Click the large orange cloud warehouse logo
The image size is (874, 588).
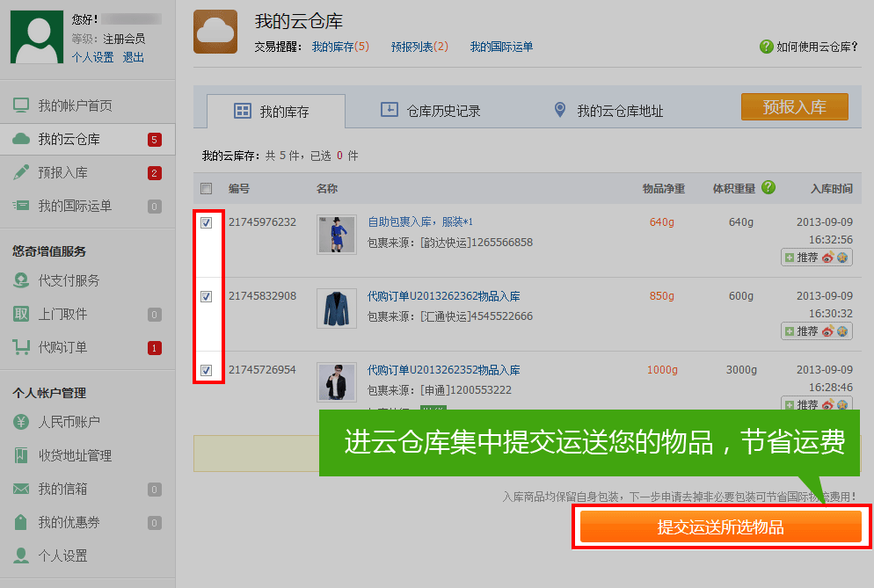coord(215,32)
